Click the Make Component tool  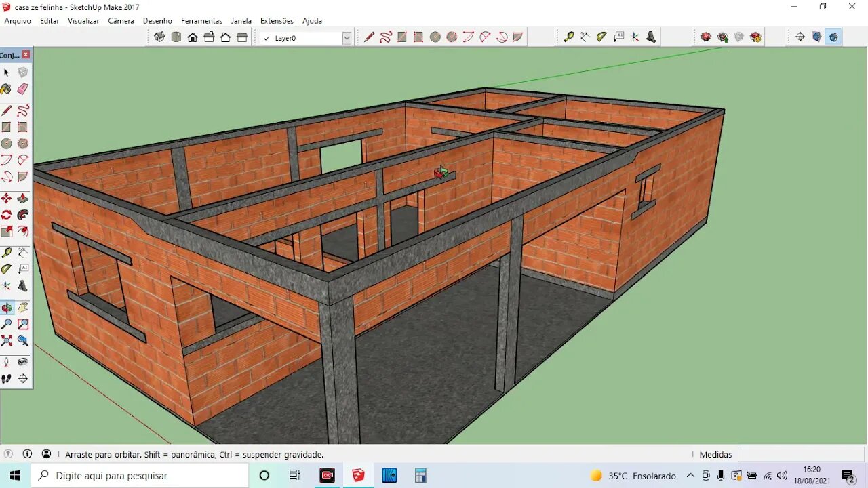23,73
